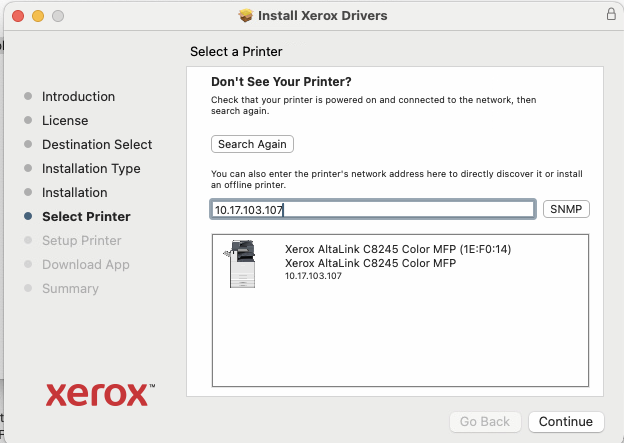Click the Search Again button

(x=252, y=144)
